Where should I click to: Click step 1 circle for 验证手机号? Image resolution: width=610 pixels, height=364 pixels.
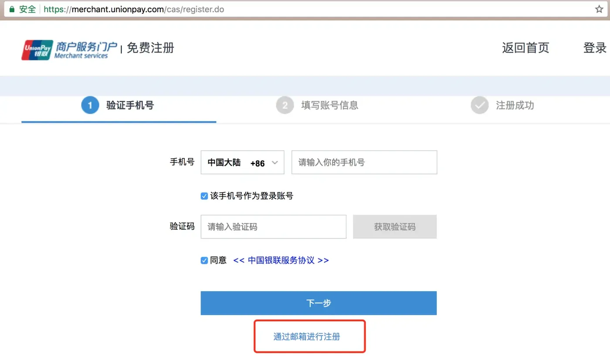point(90,105)
